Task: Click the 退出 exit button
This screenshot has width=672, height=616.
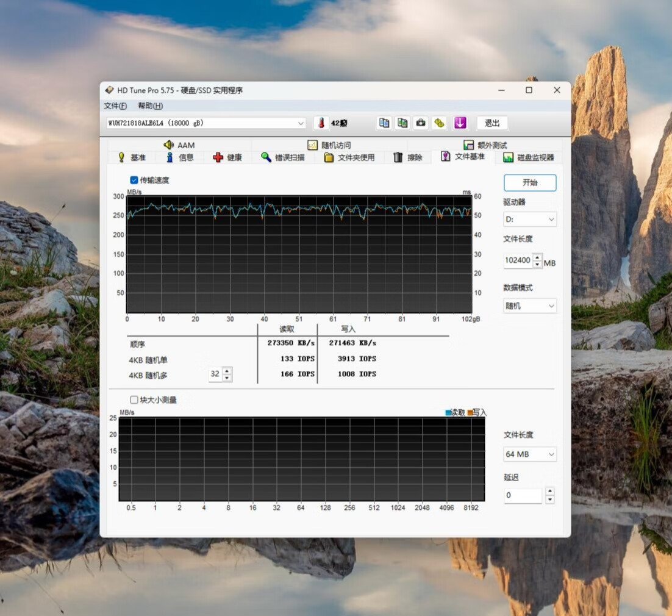Action: click(x=492, y=123)
